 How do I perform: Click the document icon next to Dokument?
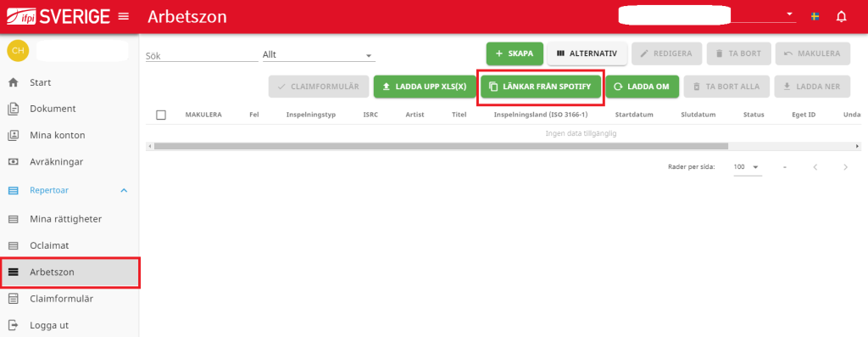[x=14, y=109]
